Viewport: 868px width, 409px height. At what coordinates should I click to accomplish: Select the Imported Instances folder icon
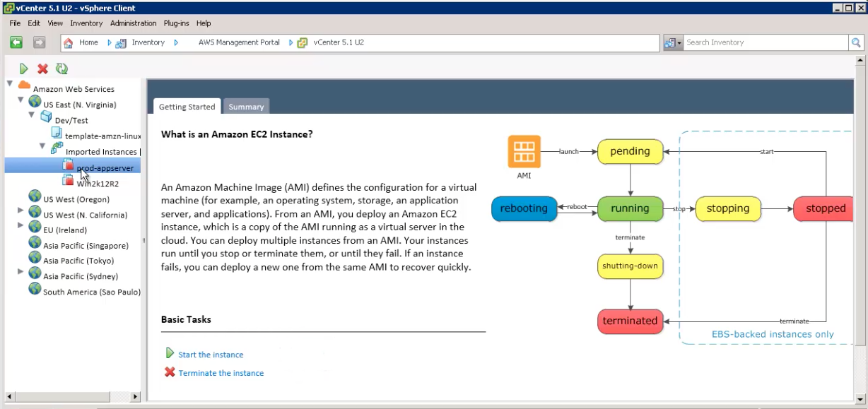(x=57, y=149)
